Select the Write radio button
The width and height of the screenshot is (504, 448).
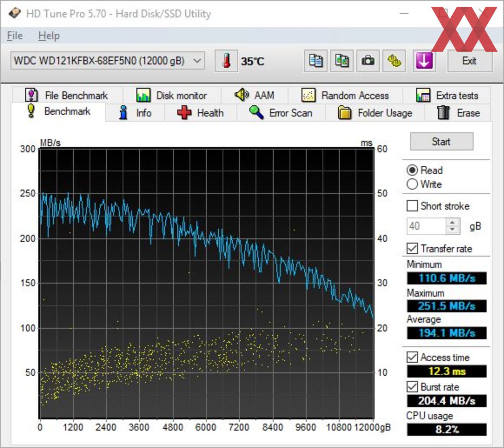(x=412, y=184)
